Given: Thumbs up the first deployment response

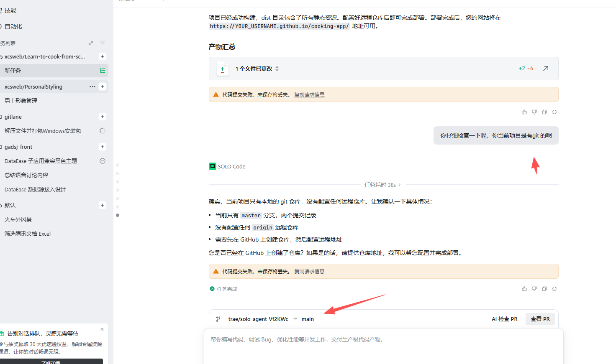Looking at the screenshot, I should (x=524, y=112).
